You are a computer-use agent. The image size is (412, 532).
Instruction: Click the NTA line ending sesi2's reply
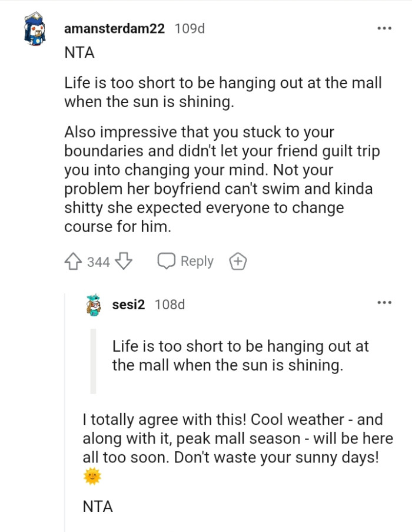pos(98,506)
